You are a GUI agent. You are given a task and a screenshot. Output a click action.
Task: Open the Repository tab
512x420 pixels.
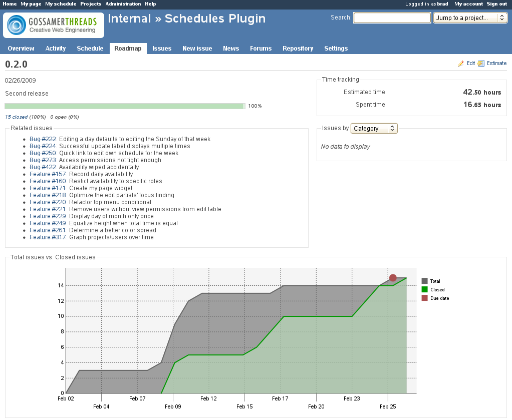click(298, 49)
